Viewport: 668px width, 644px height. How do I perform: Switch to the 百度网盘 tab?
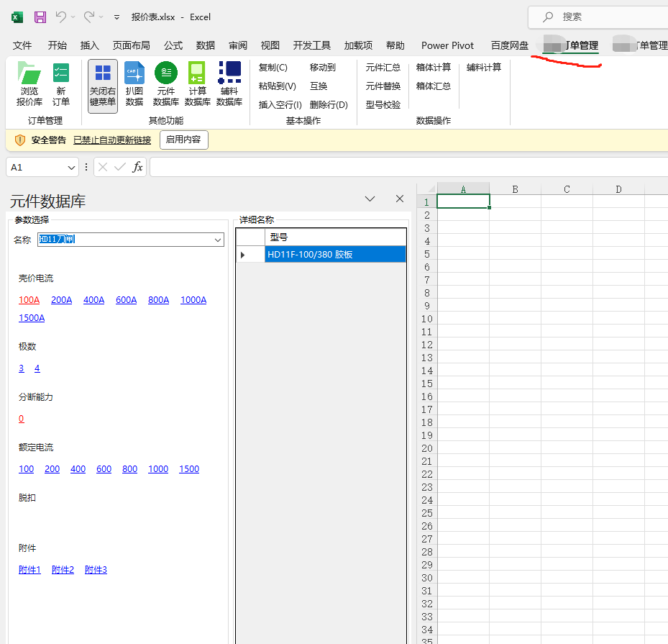[510, 45]
